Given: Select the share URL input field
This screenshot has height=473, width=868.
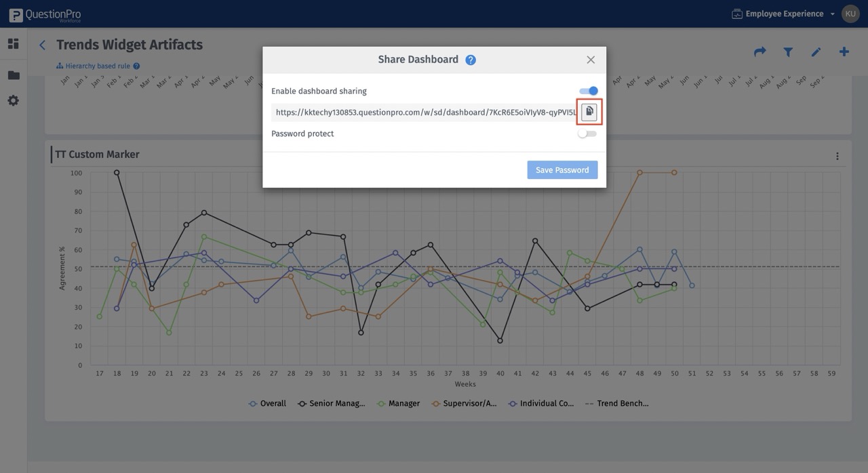Looking at the screenshot, I should (420, 111).
